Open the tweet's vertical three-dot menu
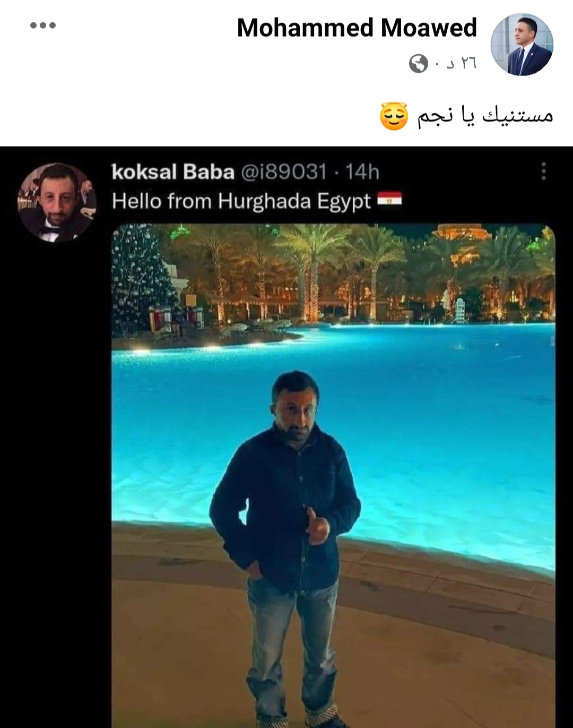 pyautogui.click(x=543, y=172)
